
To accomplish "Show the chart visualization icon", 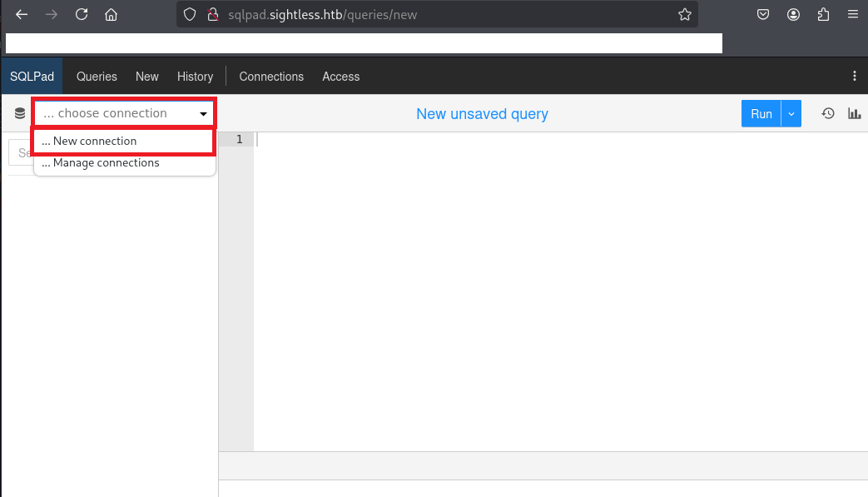I will 854,114.
